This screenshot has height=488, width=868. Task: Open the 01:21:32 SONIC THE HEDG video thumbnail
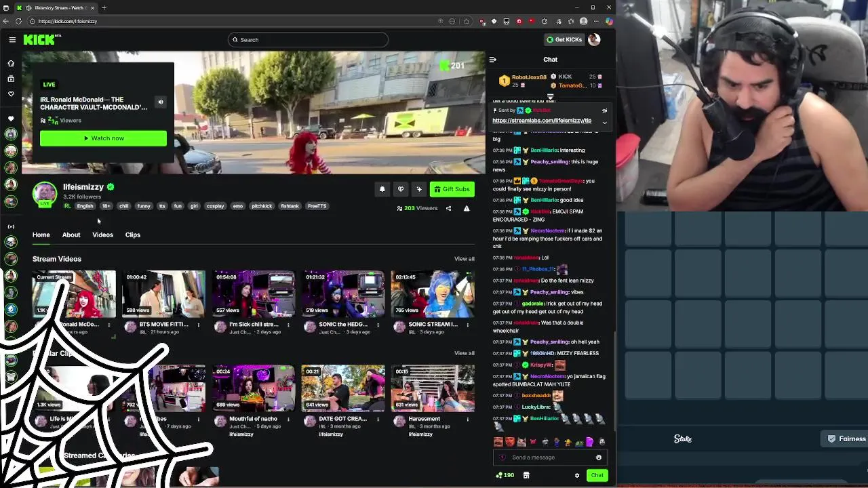coord(342,294)
